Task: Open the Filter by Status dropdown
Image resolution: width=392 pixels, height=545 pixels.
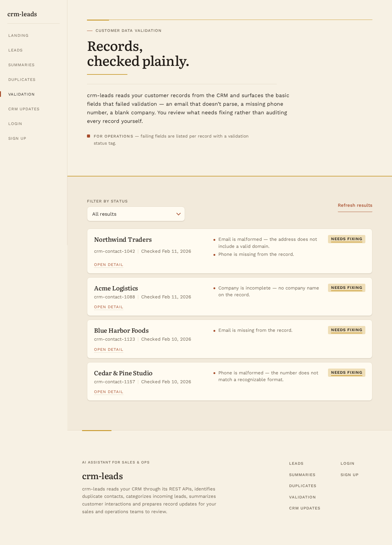Action: [136, 214]
